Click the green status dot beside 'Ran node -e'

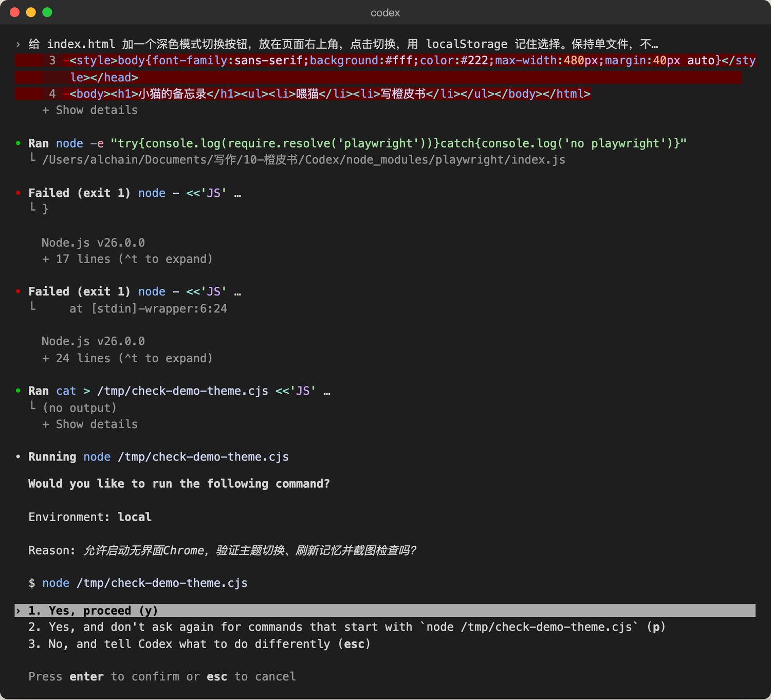point(18,143)
